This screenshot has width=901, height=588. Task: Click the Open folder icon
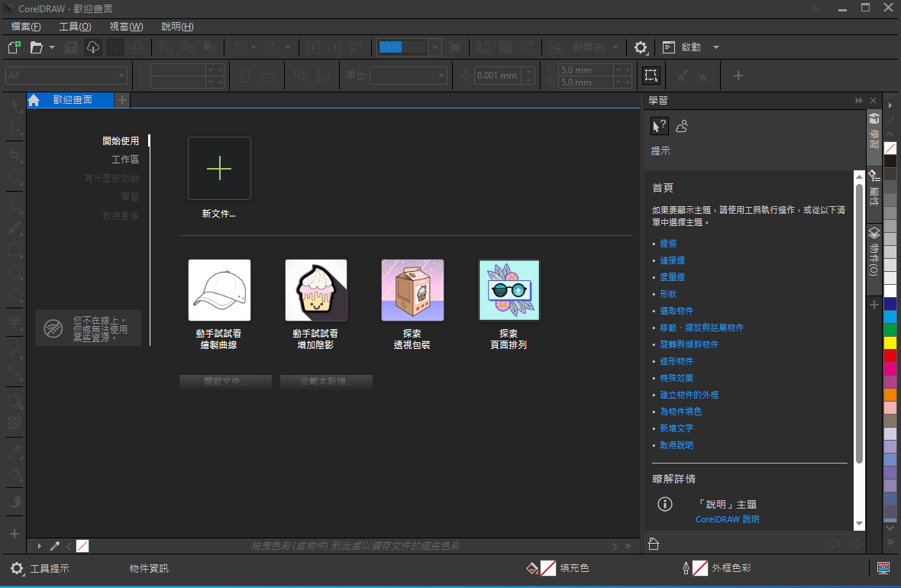pos(36,47)
